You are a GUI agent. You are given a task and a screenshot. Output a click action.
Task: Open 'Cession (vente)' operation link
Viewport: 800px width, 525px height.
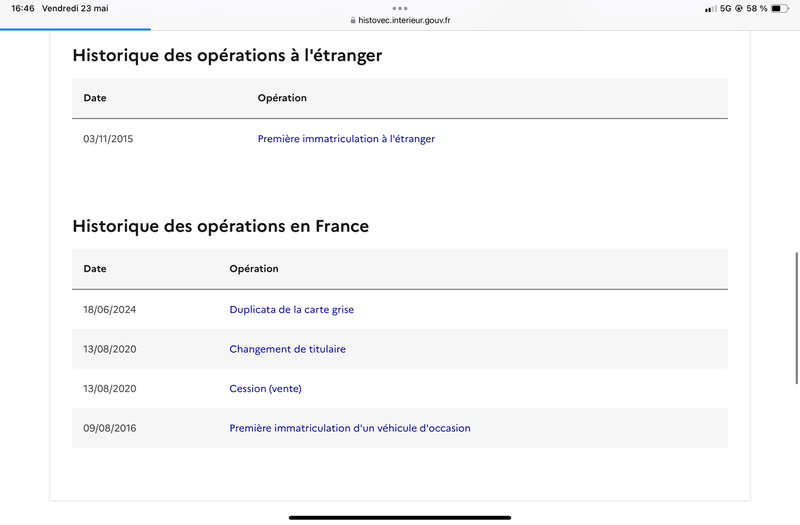tap(265, 389)
